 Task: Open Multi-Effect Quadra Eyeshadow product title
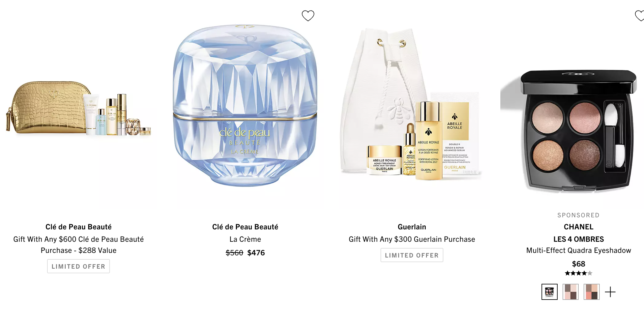pos(578,250)
